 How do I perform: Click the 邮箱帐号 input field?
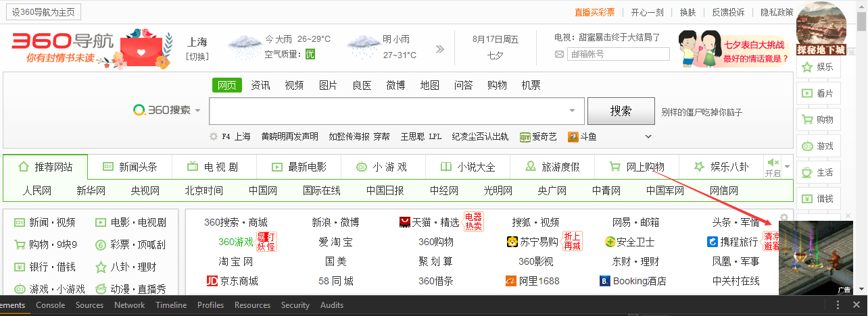619,55
